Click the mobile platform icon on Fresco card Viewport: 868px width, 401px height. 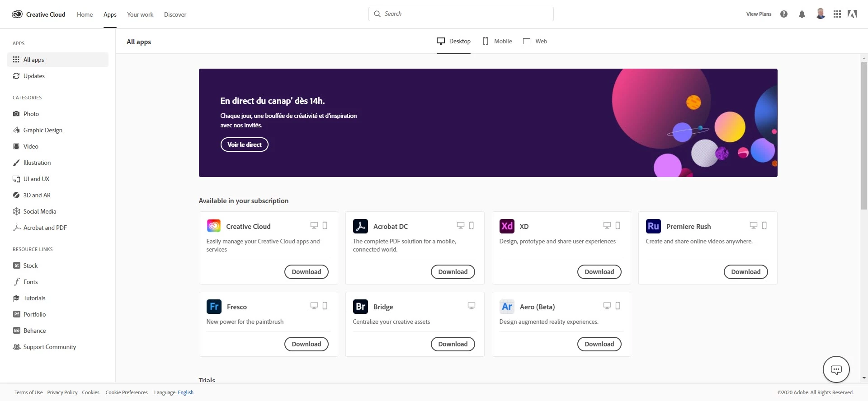tap(325, 306)
